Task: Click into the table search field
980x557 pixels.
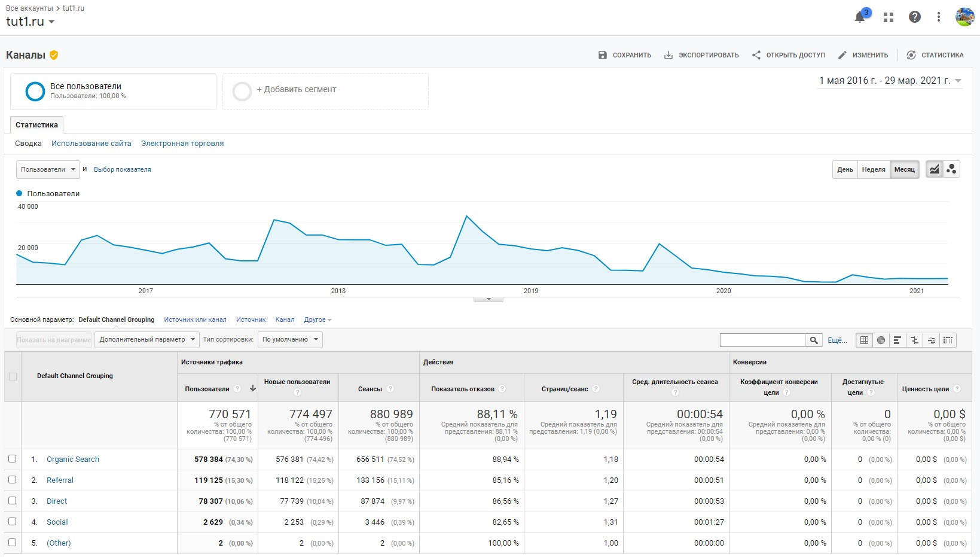Action: 762,340
